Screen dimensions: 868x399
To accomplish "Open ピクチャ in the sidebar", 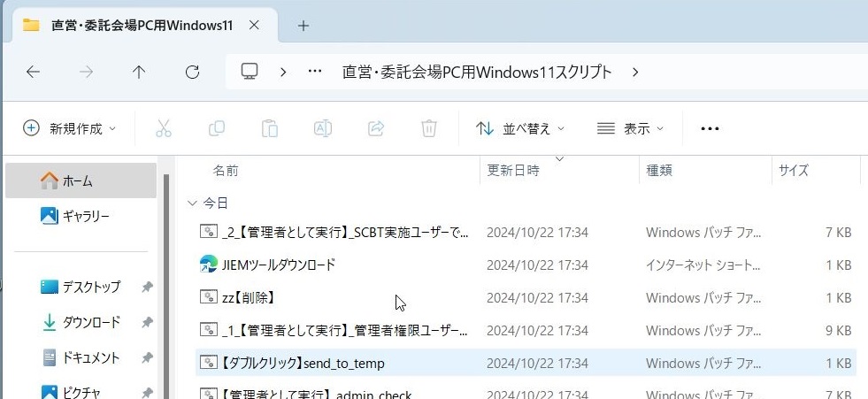I will (x=81, y=392).
